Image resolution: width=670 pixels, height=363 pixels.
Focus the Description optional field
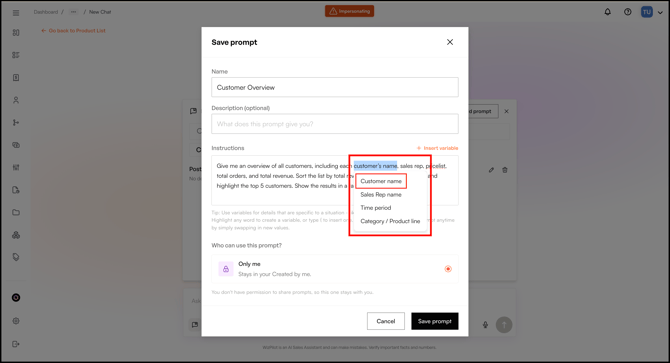pyautogui.click(x=335, y=124)
